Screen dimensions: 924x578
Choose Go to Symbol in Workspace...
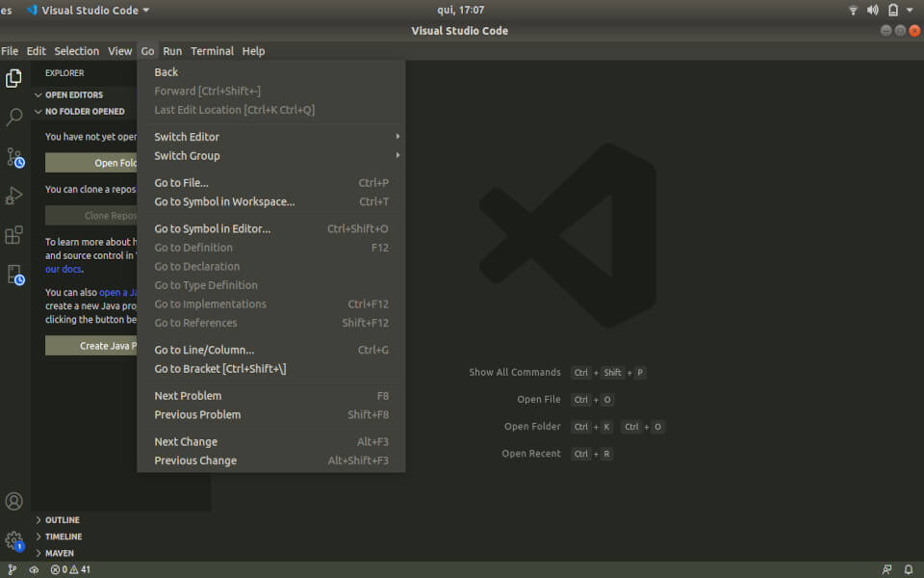coord(271,201)
